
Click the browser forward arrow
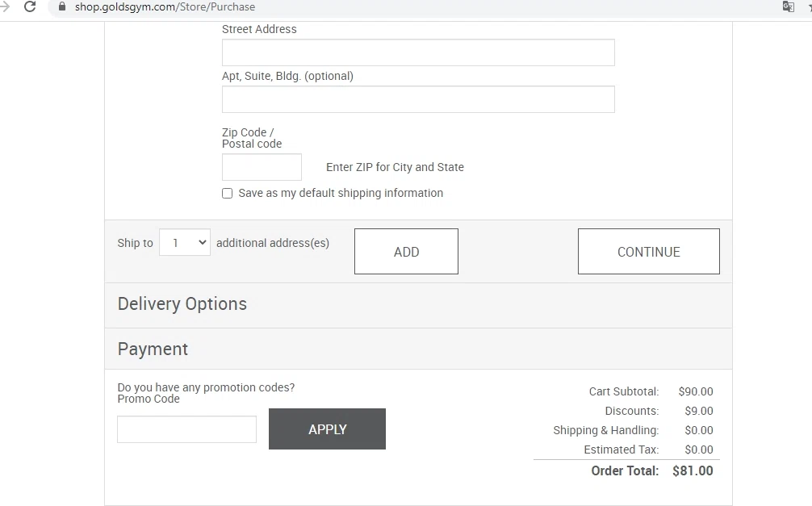tap(5, 6)
